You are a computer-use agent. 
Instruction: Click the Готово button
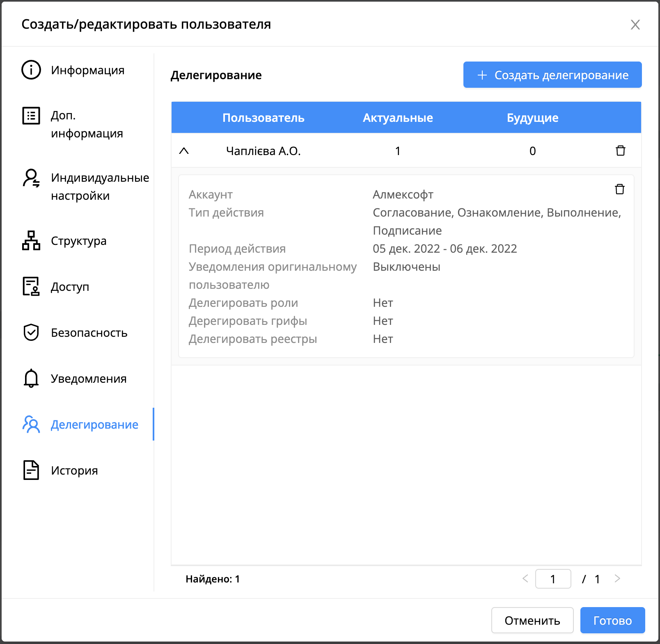pos(613,620)
